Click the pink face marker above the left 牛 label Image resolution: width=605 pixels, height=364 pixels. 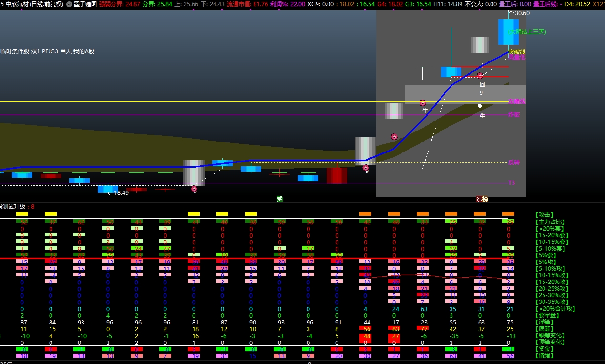click(x=423, y=103)
